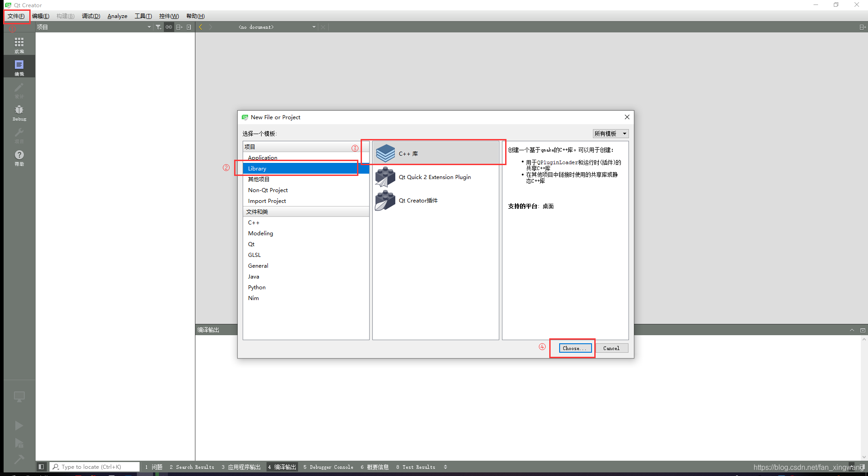This screenshot has width=868, height=476.
Task: Go back in editor navigation history
Action: 201,27
